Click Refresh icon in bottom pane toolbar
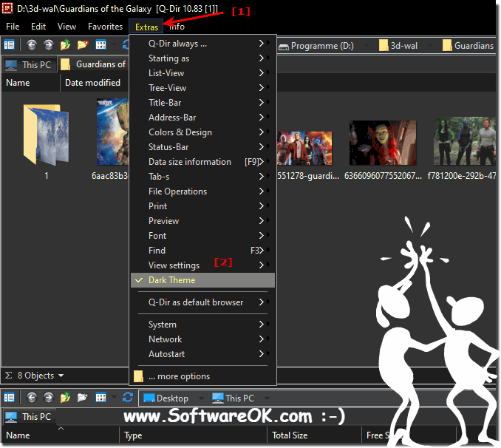501x448 pixels. pyautogui.click(x=128, y=398)
